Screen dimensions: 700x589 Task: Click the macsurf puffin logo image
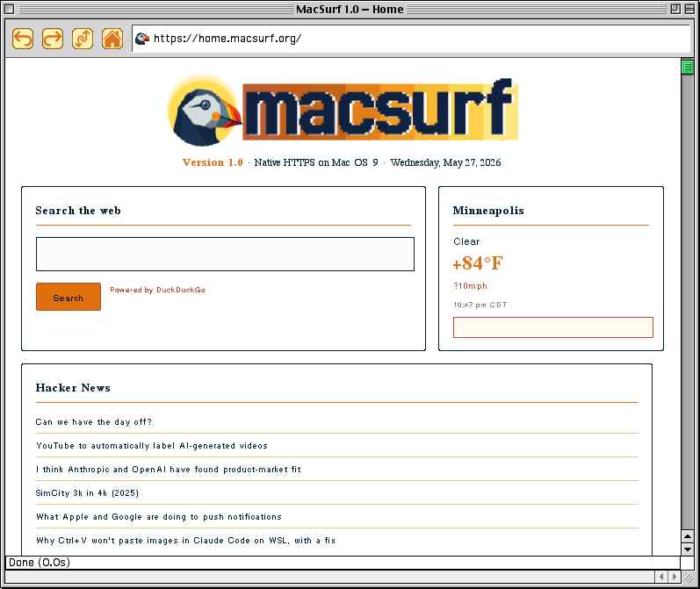tap(343, 111)
